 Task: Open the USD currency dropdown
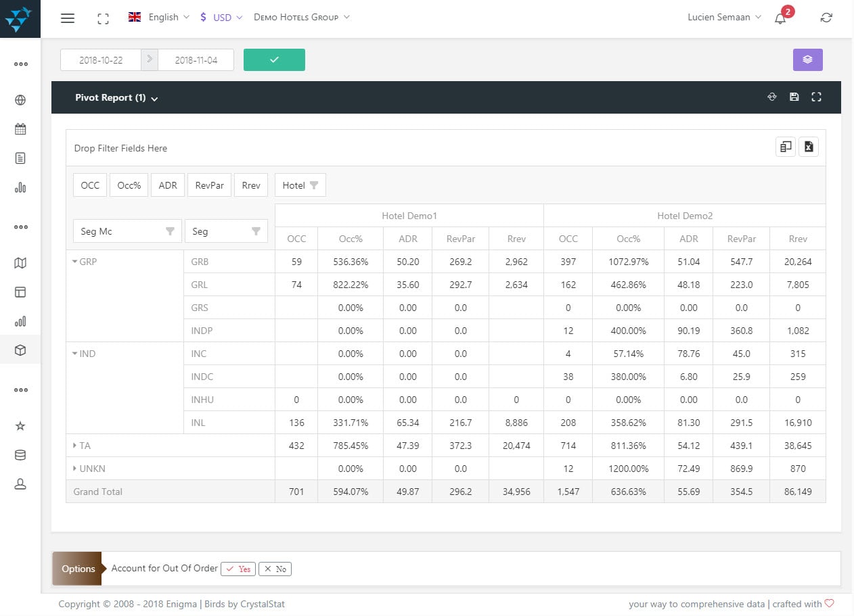(221, 17)
